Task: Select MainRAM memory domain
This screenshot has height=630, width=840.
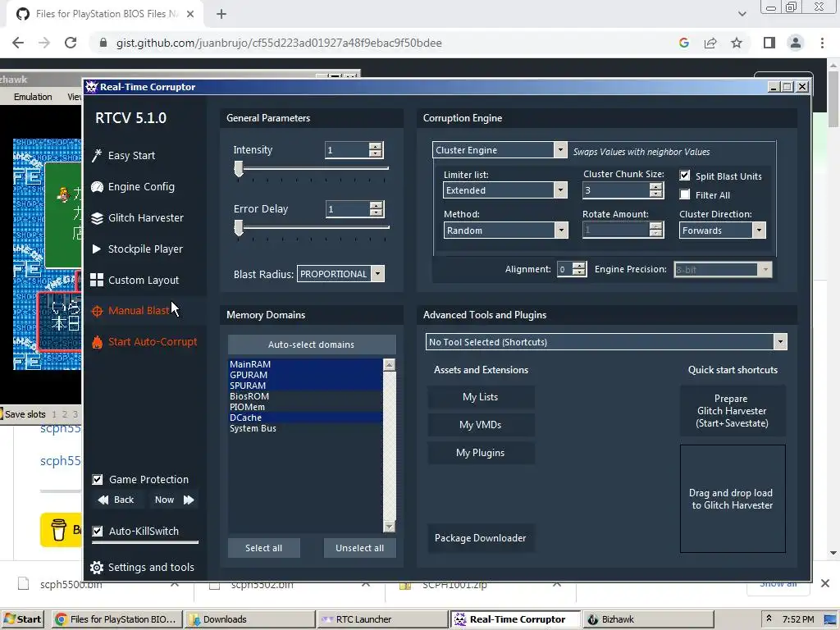Action: coord(305,364)
